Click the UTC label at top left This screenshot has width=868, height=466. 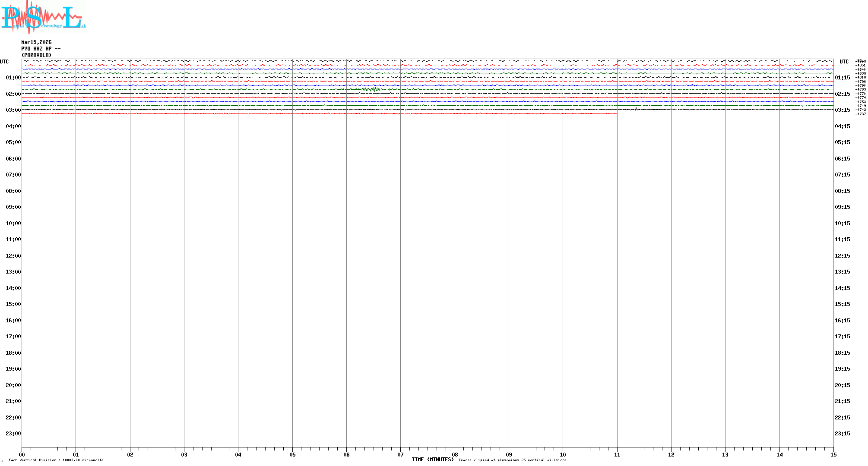tap(4, 62)
